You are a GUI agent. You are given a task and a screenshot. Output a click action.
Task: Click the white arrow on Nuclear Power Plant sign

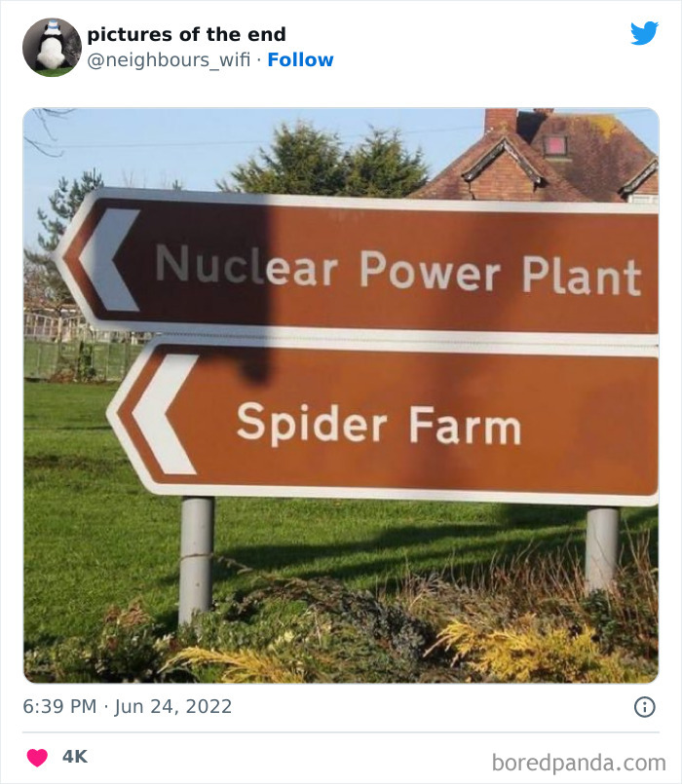(109, 260)
